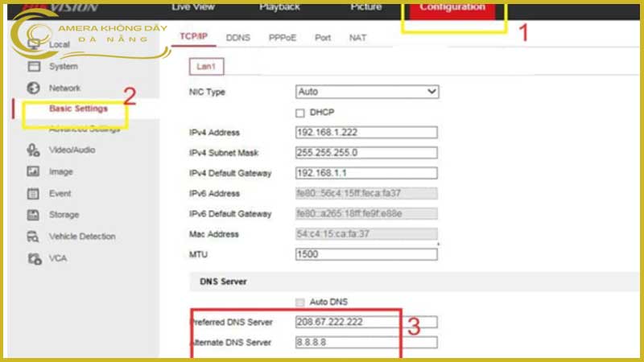
Task: Open the Image menu item
Action: [x=61, y=172]
